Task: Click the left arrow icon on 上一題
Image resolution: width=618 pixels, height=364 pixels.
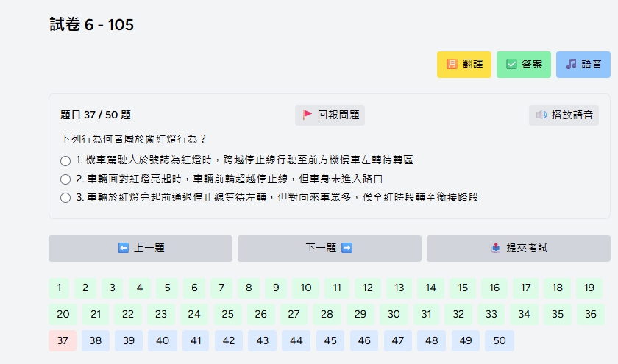Action: click(x=124, y=249)
